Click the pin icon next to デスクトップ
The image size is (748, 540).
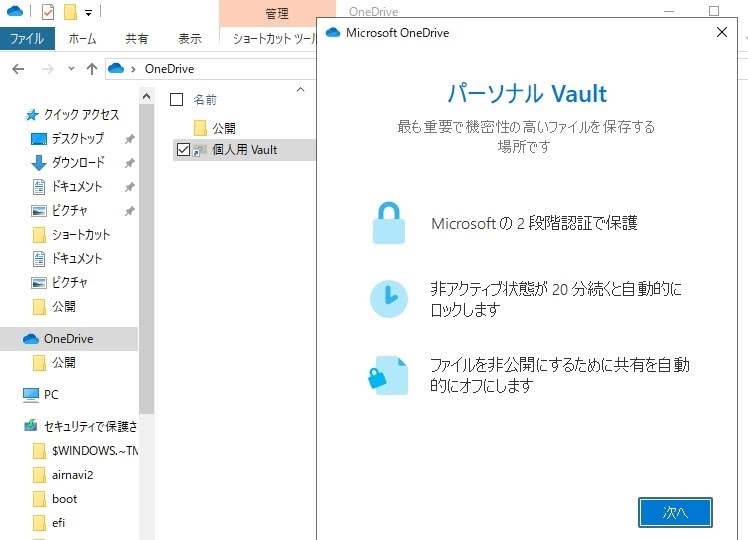click(x=129, y=139)
